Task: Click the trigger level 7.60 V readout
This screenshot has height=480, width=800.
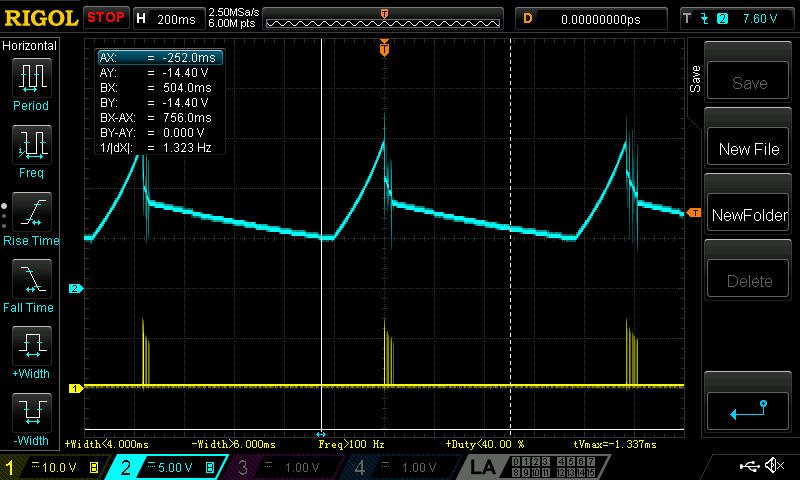Action: click(x=760, y=19)
